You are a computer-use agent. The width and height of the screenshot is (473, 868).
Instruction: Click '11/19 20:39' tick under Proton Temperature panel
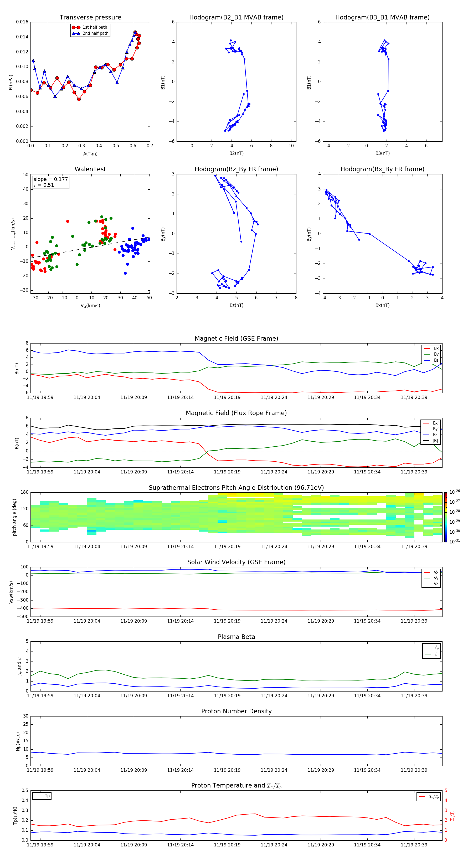(414, 845)
